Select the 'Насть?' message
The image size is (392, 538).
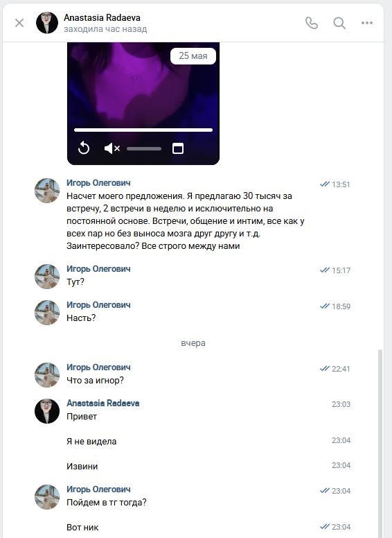(x=81, y=318)
